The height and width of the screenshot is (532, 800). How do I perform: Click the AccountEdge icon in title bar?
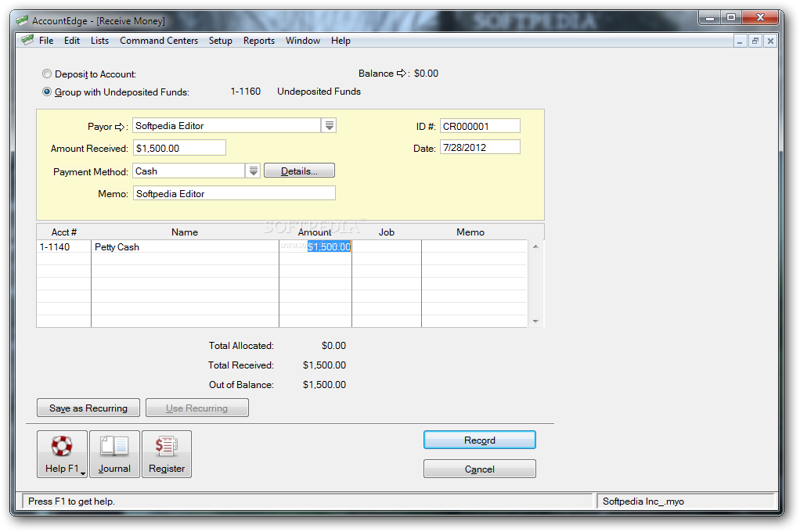22,21
